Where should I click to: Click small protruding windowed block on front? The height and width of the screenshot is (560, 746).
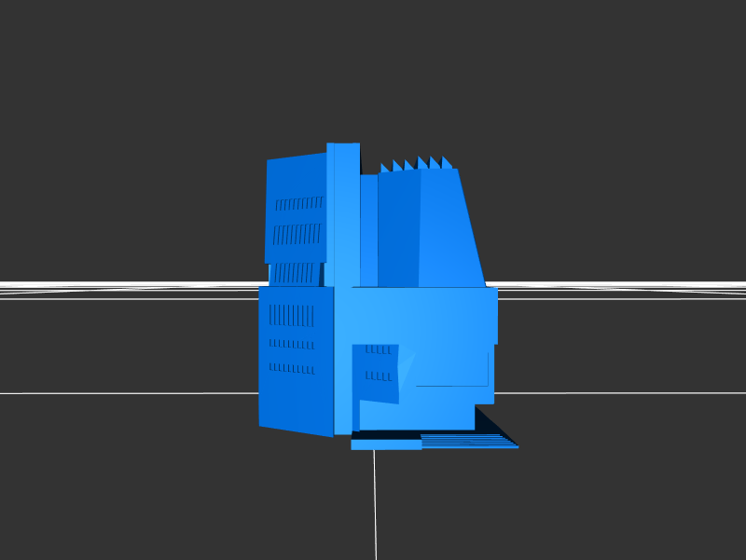point(376,373)
